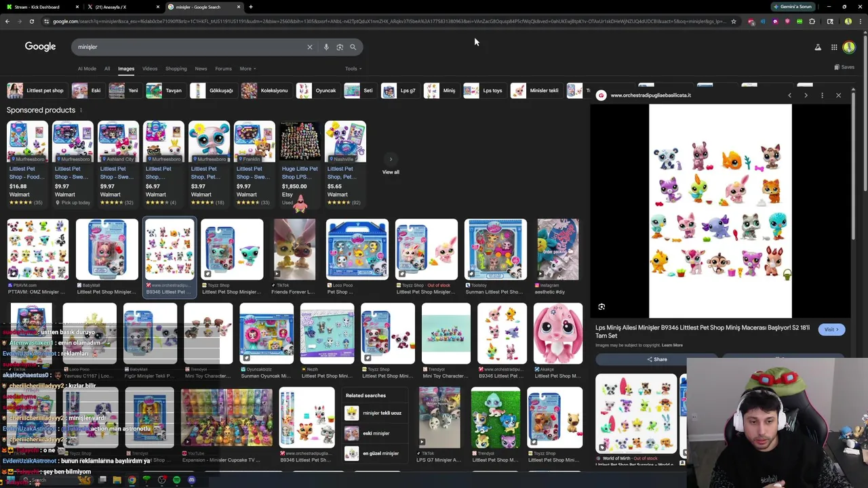Filter by Tavşan chip
868x488 pixels.
click(165, 90)
